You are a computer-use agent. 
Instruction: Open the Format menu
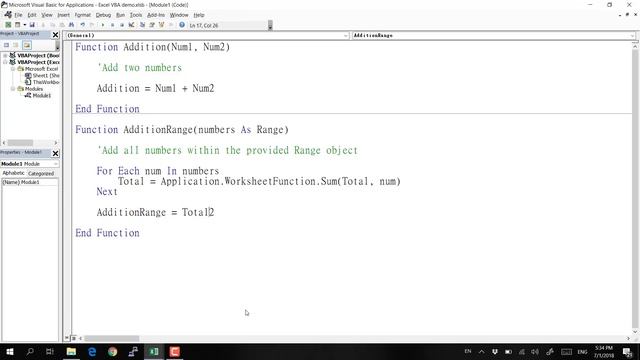click(82, 15)
